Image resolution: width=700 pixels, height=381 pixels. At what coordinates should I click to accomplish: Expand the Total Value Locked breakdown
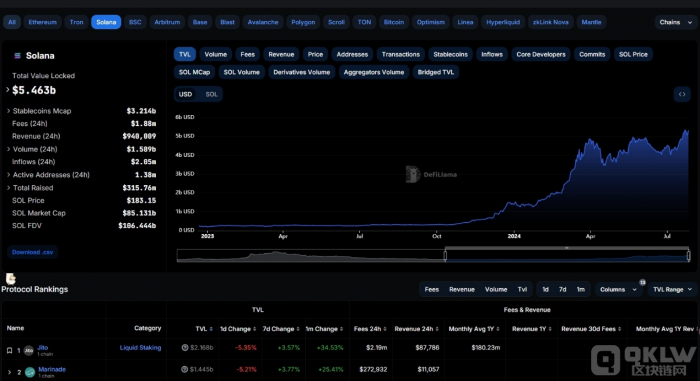pyautogui.click(x=8, y=90)
